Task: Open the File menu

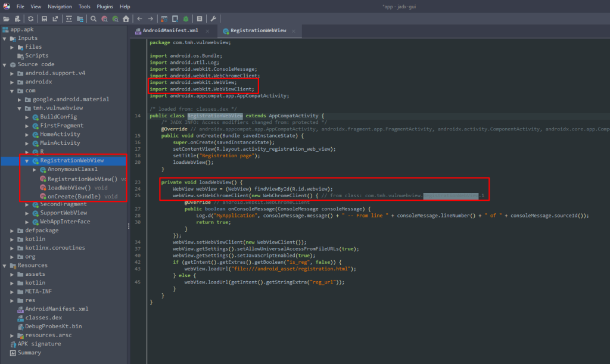Action: pos(20,7)
